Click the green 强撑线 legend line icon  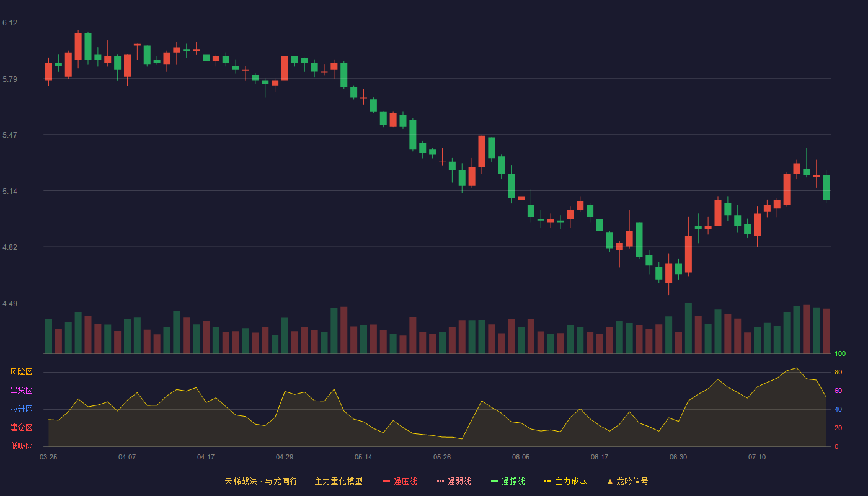pyautogui.click(x=494, y=481)
